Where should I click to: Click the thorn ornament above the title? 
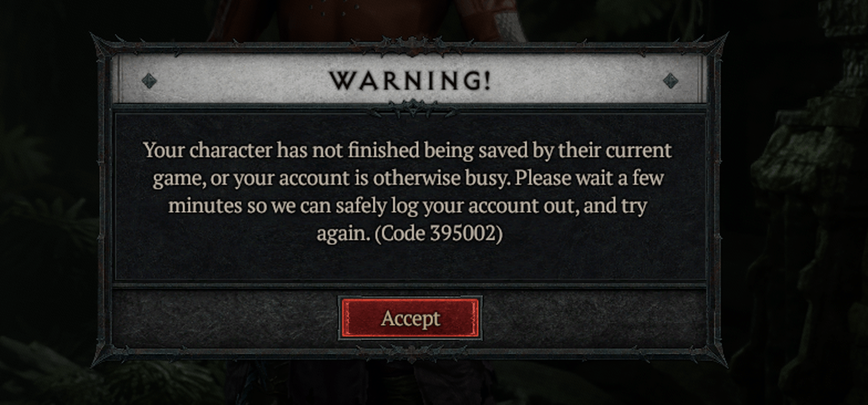click(x=411, y=45)
